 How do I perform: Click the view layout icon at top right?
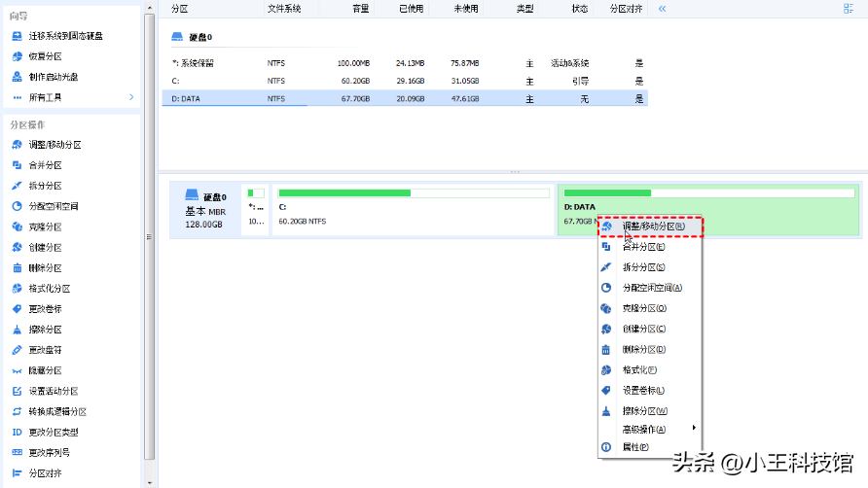(849, 9)
